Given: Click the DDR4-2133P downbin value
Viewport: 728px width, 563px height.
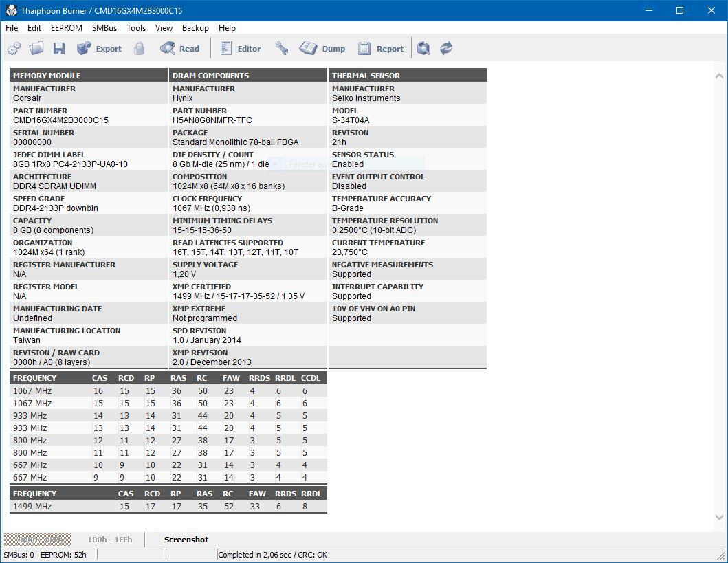Looking at the screenshot, I should 55,208.
